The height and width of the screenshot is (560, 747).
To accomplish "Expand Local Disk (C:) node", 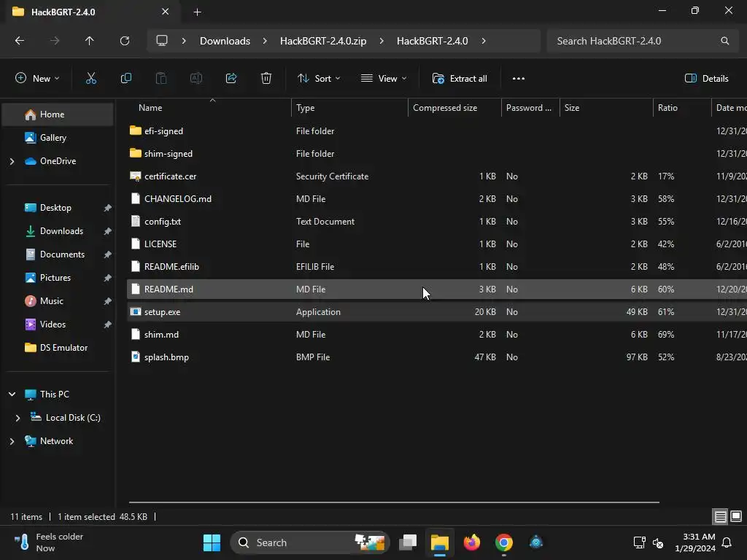I will [x=18, y=418].
